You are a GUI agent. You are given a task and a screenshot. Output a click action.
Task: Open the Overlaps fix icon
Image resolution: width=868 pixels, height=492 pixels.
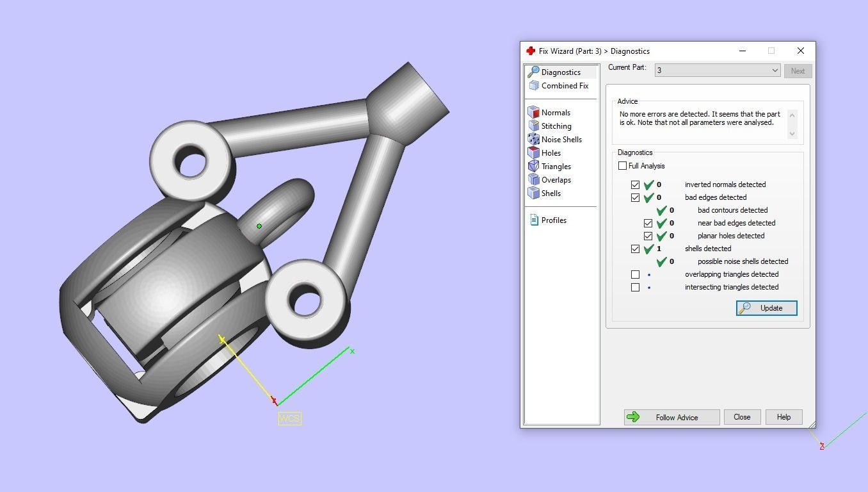coord(533,180)
